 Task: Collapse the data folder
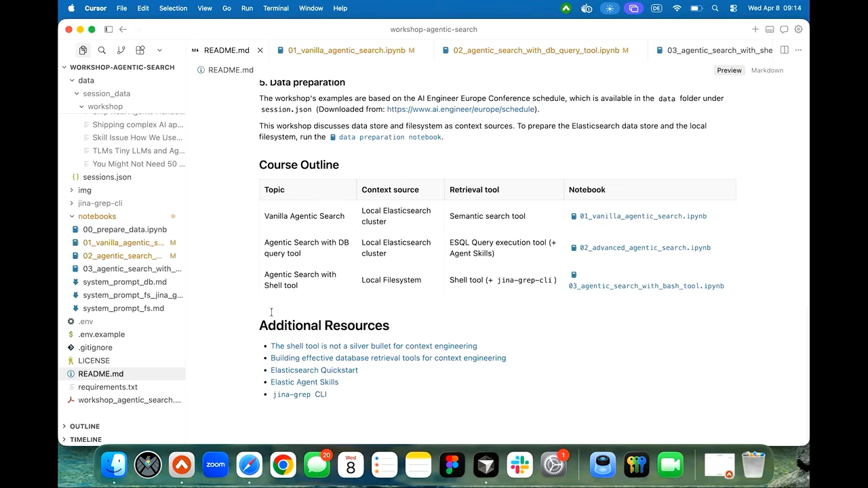86,80
